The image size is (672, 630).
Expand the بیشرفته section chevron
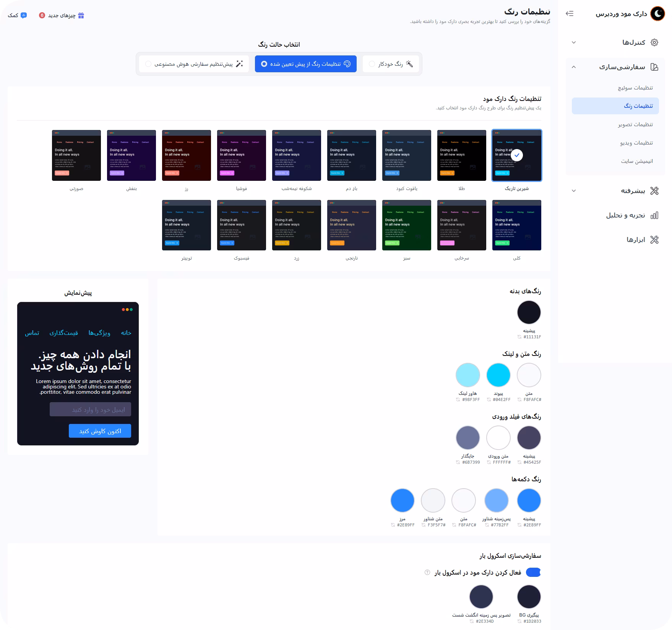click(x=573, y=191)
